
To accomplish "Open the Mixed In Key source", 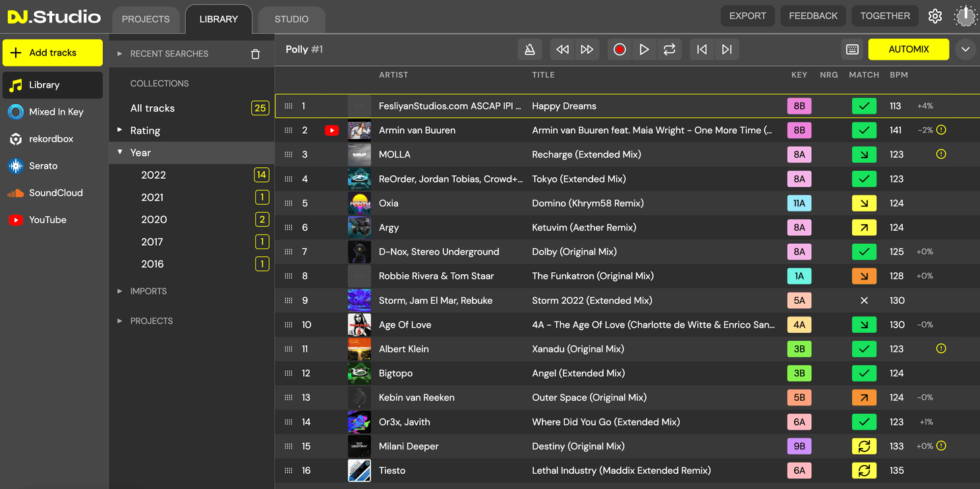I will [x=52, y=112].
